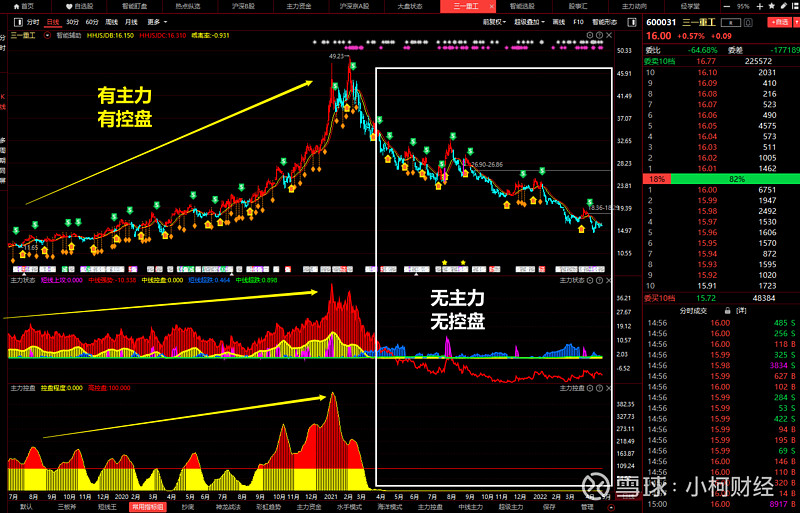Select the 彩虹趋势 template
800x513 pixels.
pyautogui.click(x=268, y=507)
